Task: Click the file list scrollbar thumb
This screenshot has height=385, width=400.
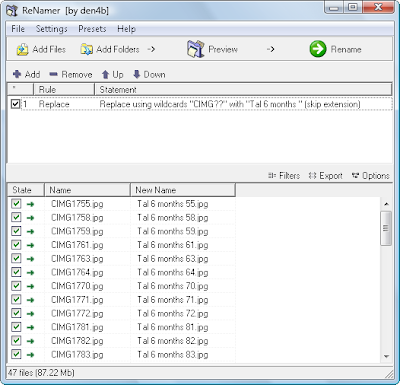Action: 386,228
